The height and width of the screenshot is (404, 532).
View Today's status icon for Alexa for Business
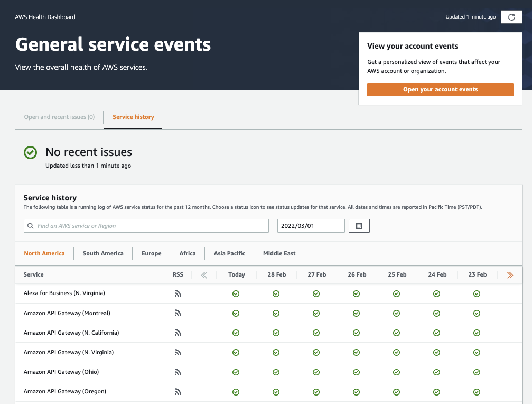pyautogui.click(x=236, y=293)
